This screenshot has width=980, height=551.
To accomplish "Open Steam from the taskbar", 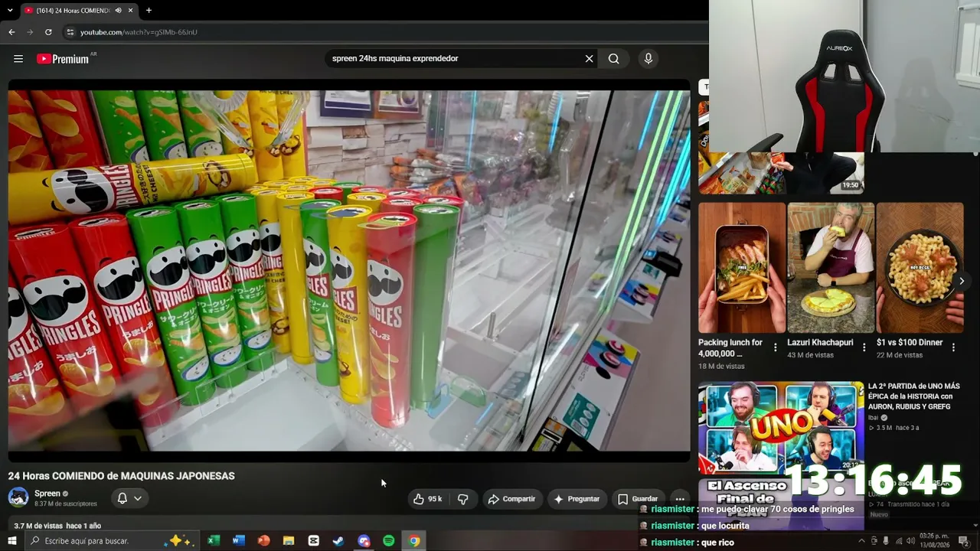I will coord(338,541).
